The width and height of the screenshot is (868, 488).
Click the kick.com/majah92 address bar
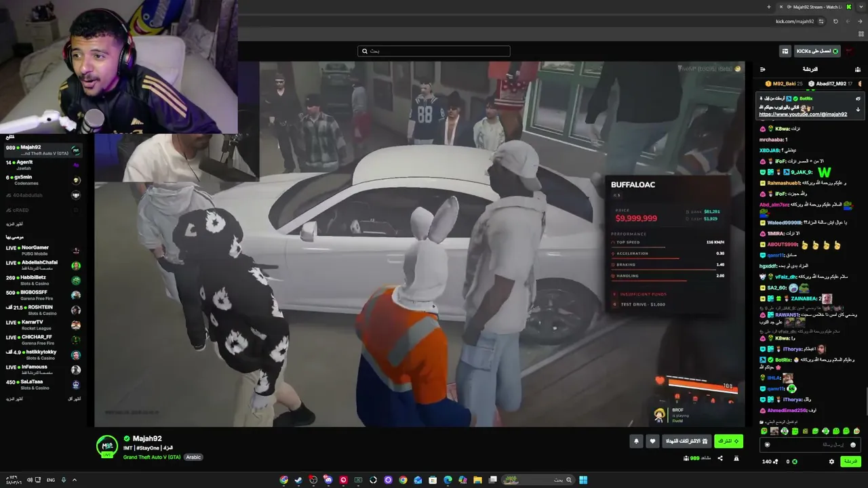point(795,21)
